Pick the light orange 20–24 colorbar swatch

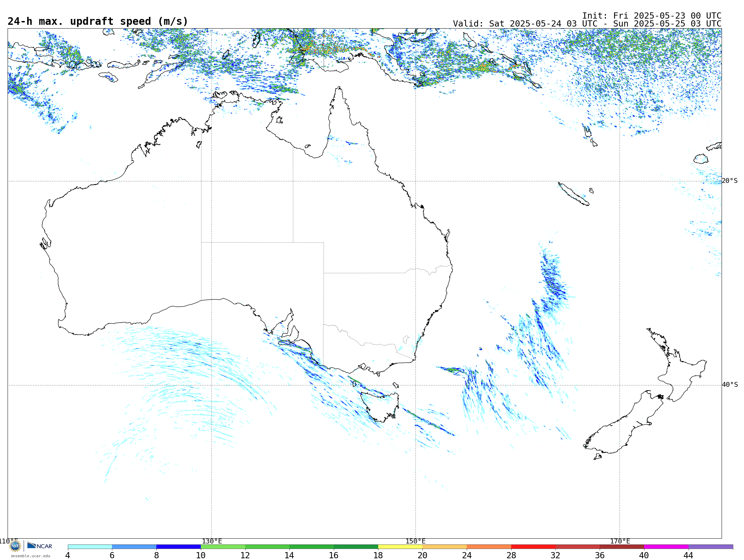[445, 547]
